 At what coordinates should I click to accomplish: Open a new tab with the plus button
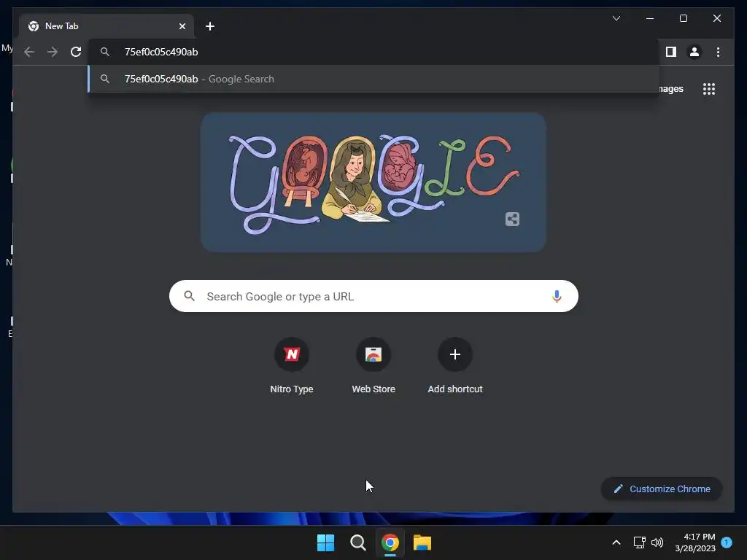(210, 26)
